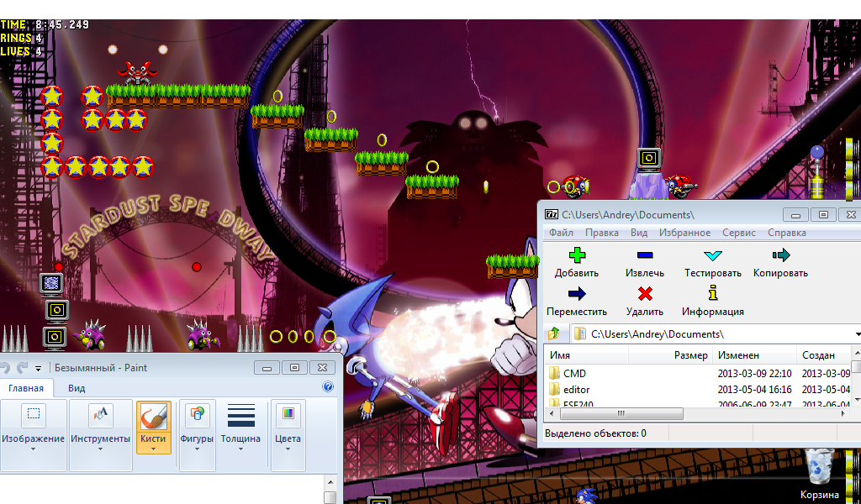Sort by the Создан column header
Viewport: 861px width, 504px height.
coord(824,354)
